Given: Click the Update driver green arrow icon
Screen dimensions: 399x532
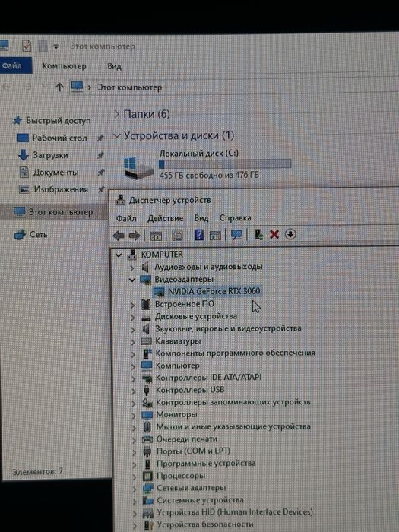Looking at the screenshot, I should (259, 234).
